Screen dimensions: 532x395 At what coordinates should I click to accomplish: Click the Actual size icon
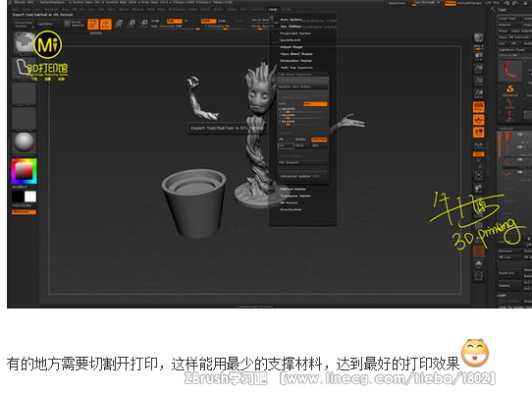479,82
